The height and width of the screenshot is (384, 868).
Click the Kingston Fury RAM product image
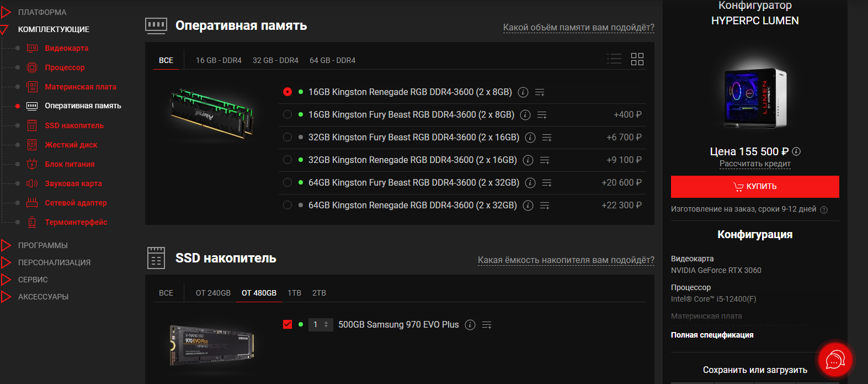click(x=212, y=114)
